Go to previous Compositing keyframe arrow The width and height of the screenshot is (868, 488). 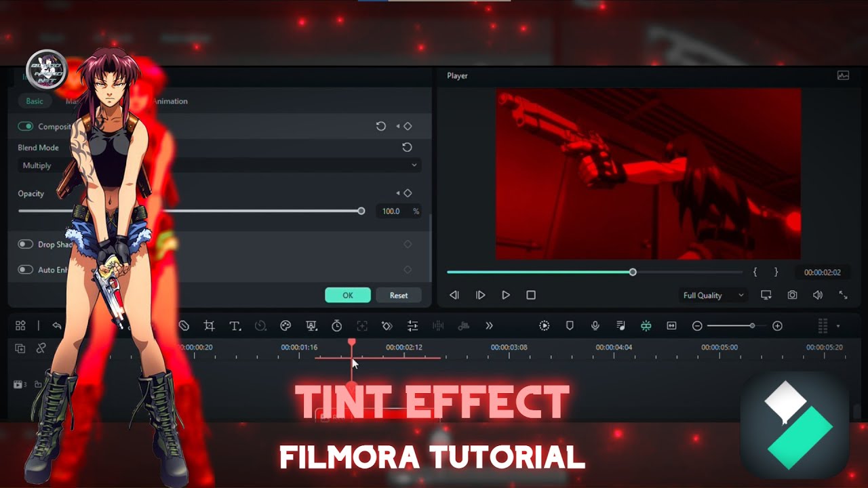click(398, 126)
